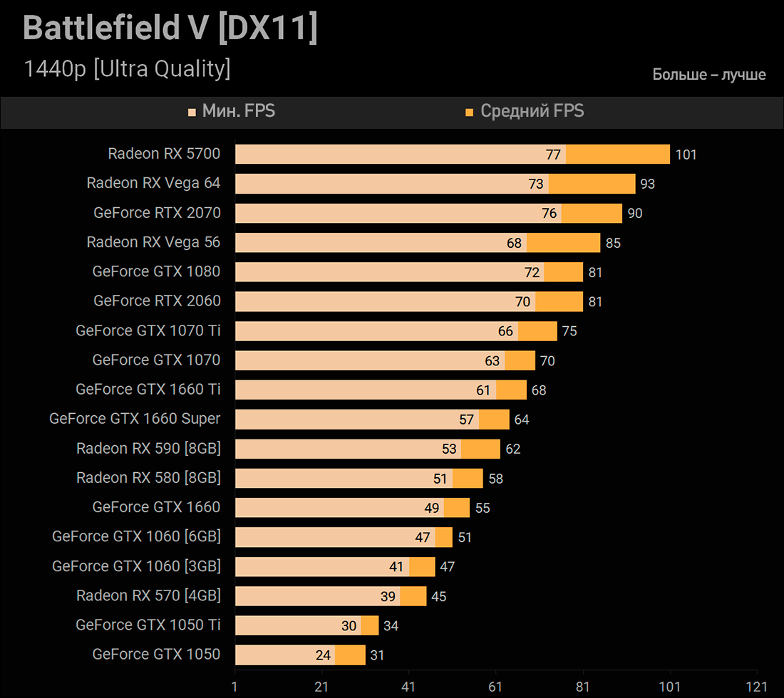
Task: Select the 'GeForce RTX 2060' label
Action: tap(157, 301)
